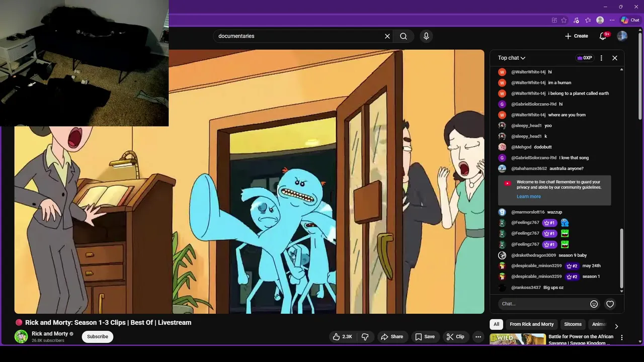The height and width of the screenshot is (362, 644).
Task: Click @sleepy_head1 'yoo' message
Action: (548, 126)
